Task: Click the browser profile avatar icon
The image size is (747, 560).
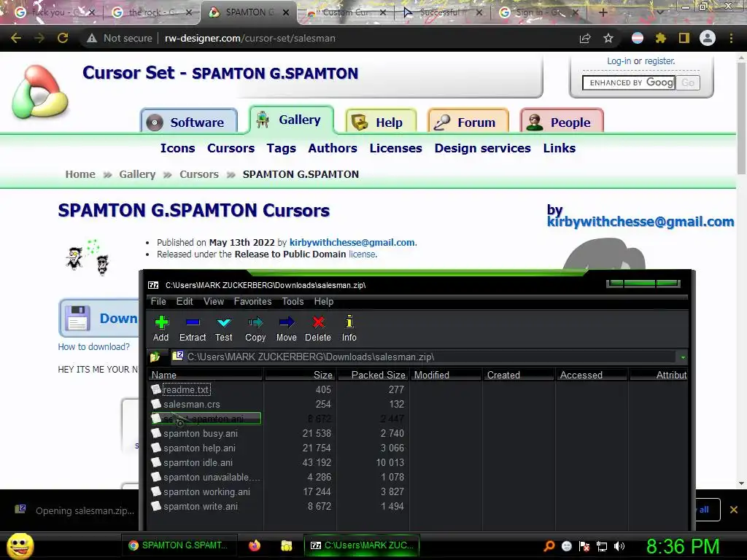Action: 708,38
